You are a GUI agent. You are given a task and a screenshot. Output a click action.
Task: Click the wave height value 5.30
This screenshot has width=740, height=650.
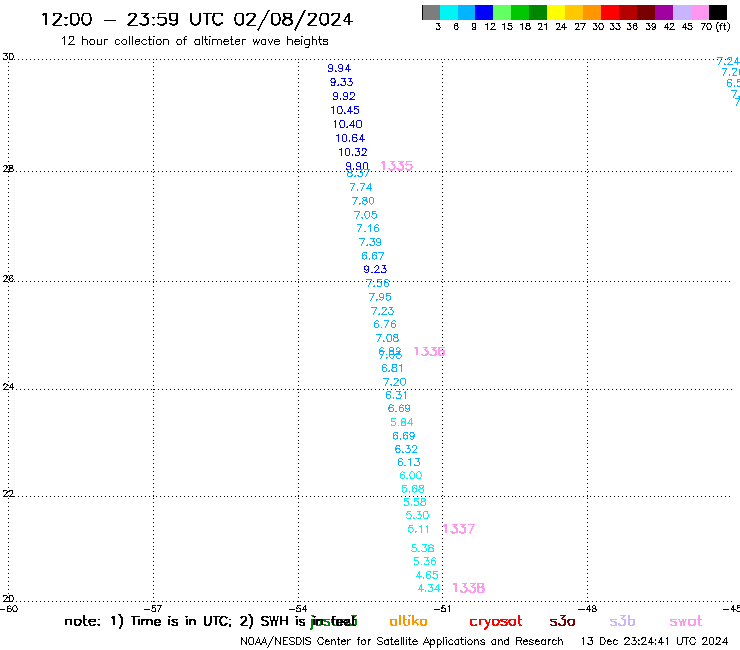pos(418,515)
